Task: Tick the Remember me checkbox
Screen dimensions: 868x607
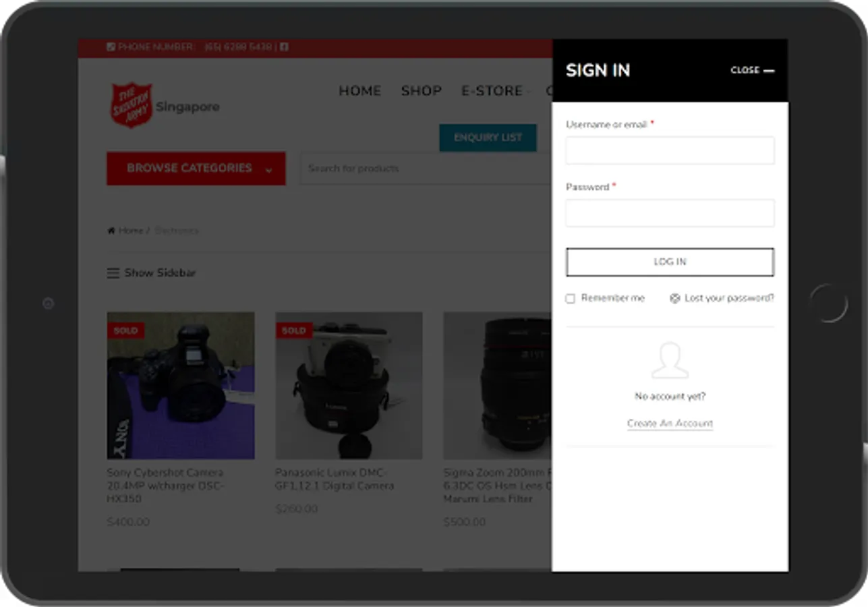Action: pos(571,298)
